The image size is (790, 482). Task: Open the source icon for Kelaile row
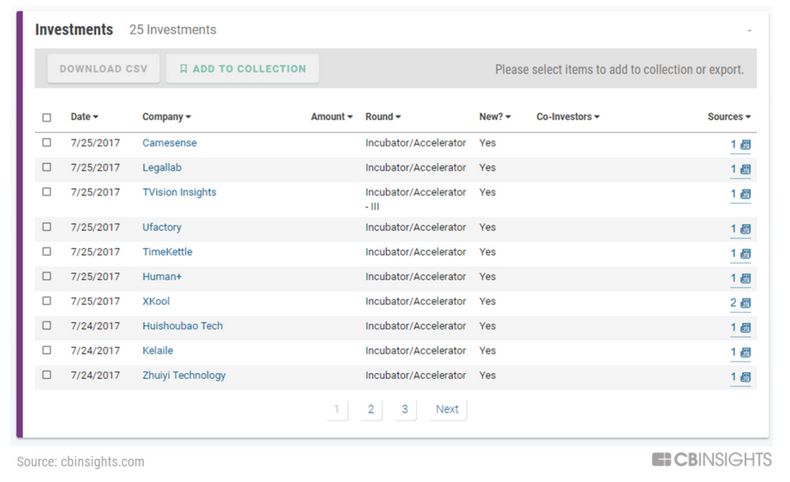(x=745, y=352)
